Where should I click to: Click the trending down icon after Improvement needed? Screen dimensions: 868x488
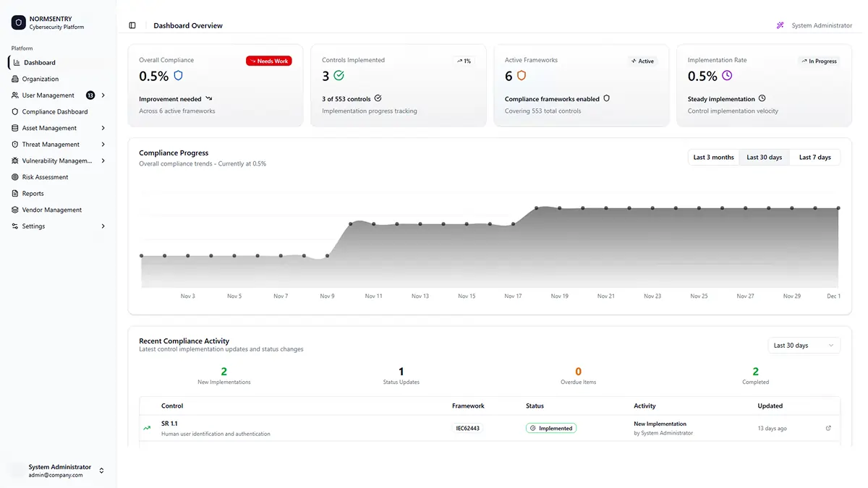(209, 98)
